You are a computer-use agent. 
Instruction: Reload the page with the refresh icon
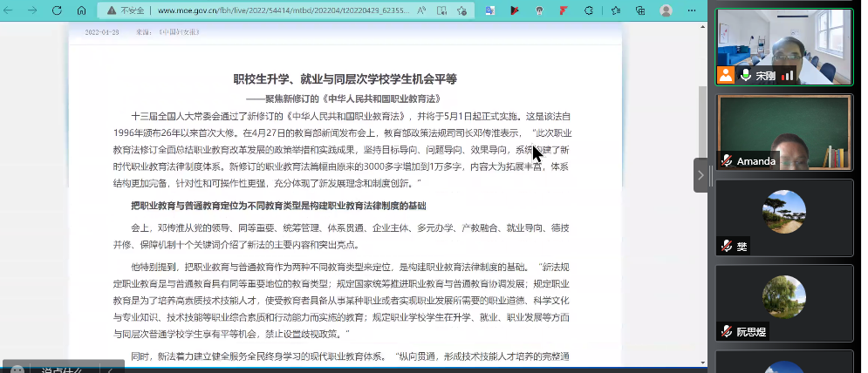pyautogui.click(x=56, y=10)
